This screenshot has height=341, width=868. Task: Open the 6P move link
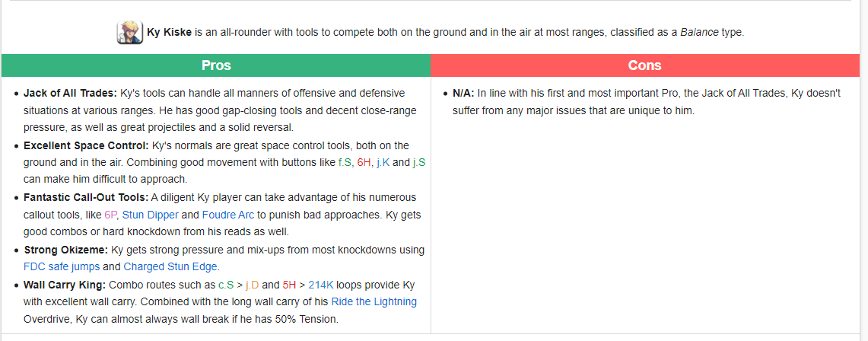pos(111,214)
